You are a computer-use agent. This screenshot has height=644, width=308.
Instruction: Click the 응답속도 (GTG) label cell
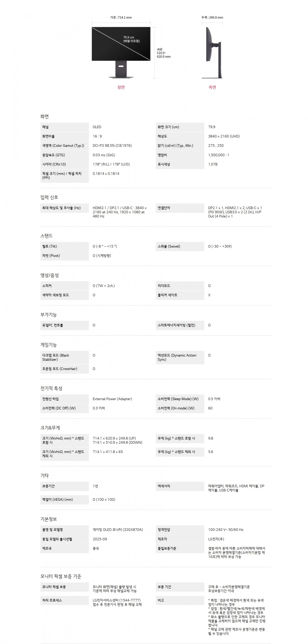64,155
